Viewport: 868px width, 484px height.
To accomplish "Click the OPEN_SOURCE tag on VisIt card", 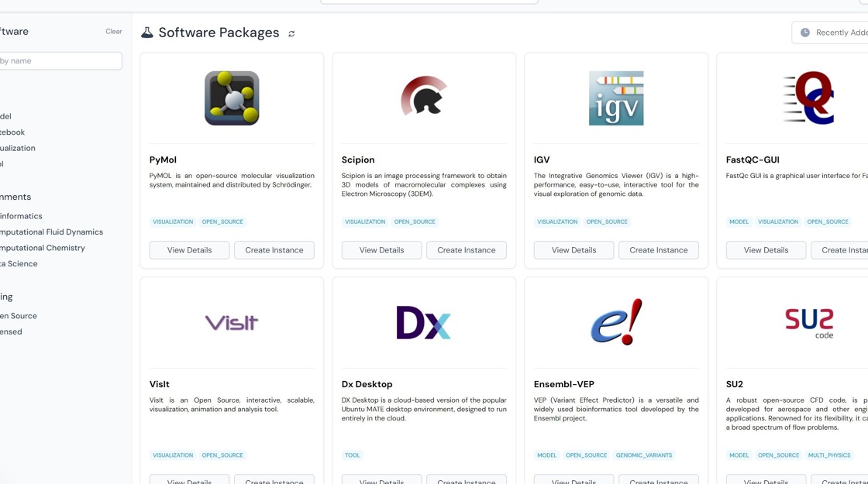I will pos(222,455).
